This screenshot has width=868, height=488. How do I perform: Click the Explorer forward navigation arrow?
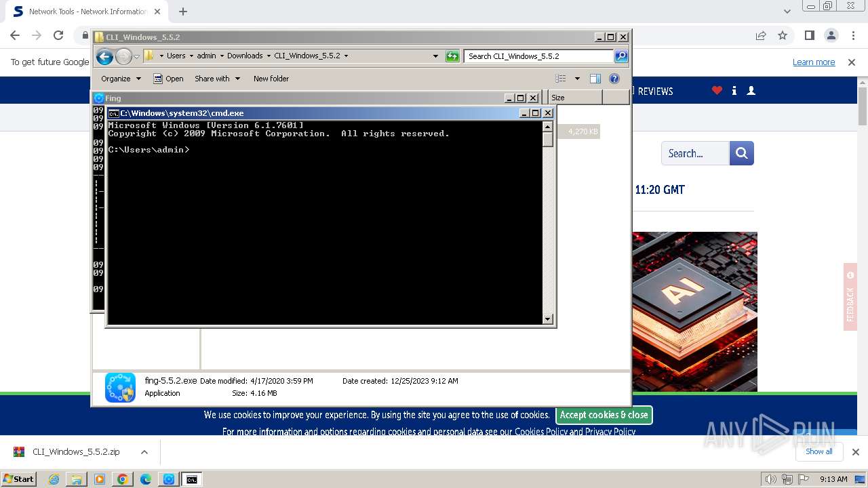(x=123, y=56)
